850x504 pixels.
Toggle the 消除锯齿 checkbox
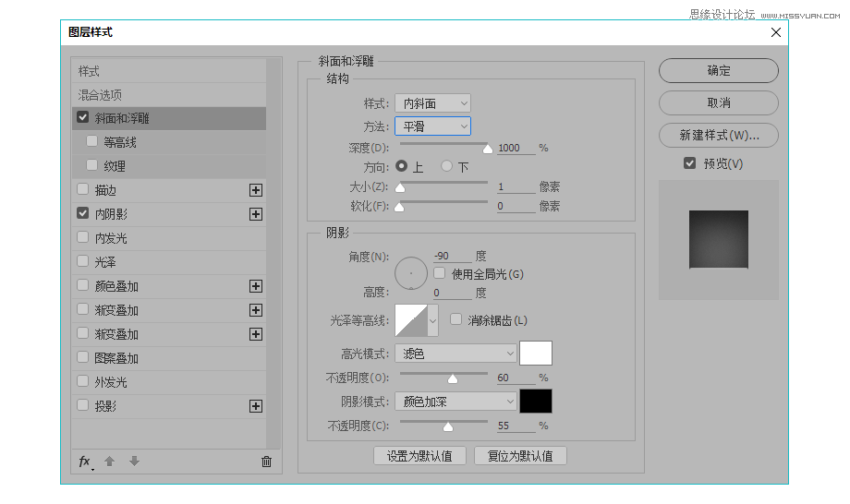pyautogui.click(x=456, y=319)
